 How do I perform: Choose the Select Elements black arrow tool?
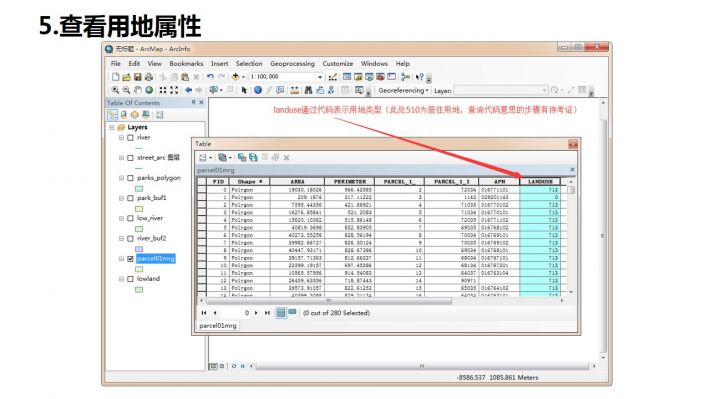244,90
